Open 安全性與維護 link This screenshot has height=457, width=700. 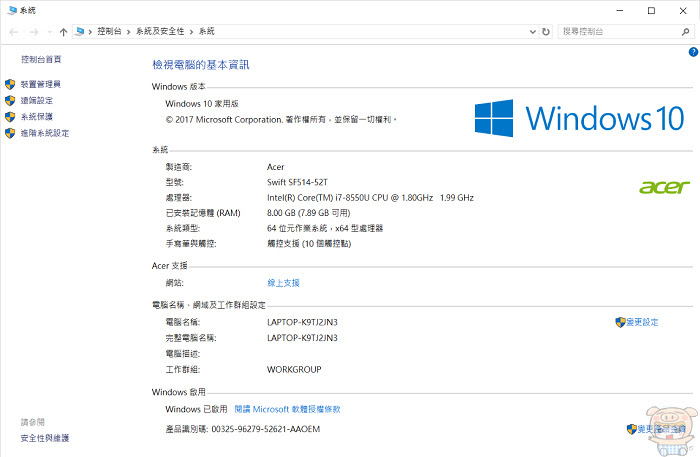pos(45,438)
